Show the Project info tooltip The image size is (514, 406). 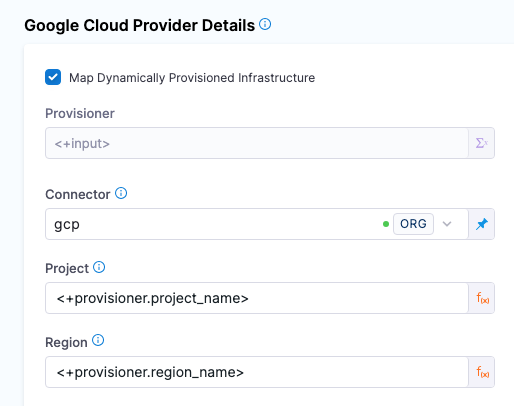pos(99,267)
